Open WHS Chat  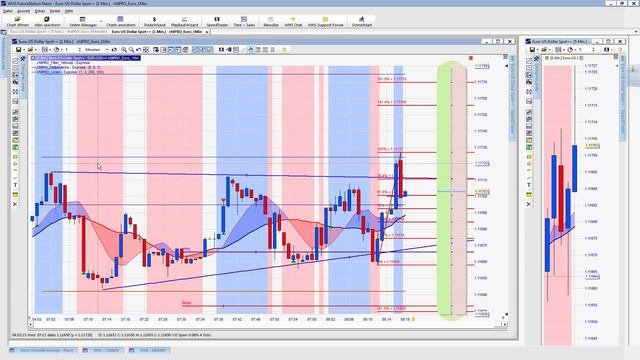[293, 22]
